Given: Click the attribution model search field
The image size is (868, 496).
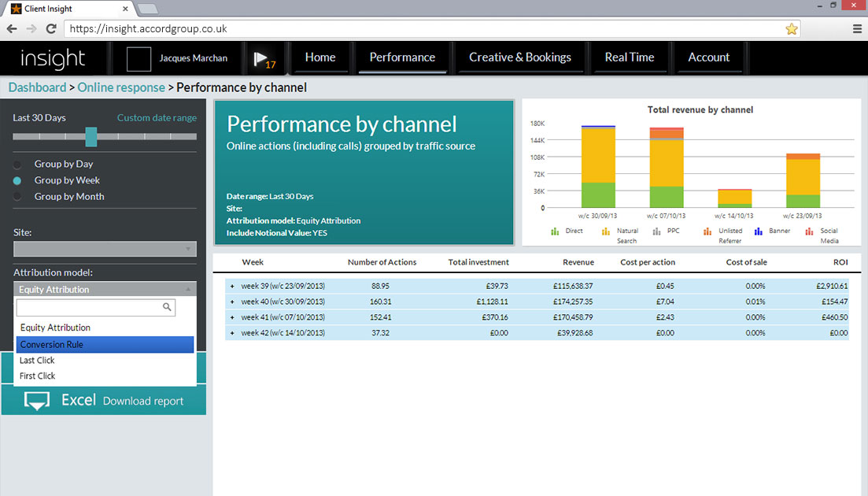Looking at the screenshot, I should [96, 307].
